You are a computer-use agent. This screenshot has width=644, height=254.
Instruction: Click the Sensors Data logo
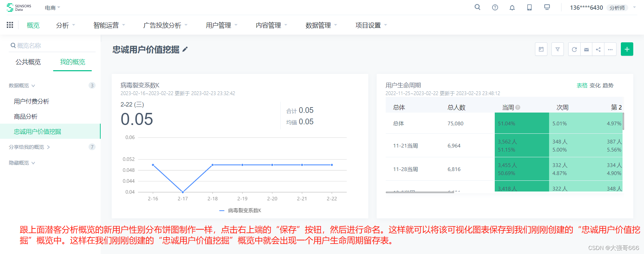pyautogui.click(x=19, y=7)
